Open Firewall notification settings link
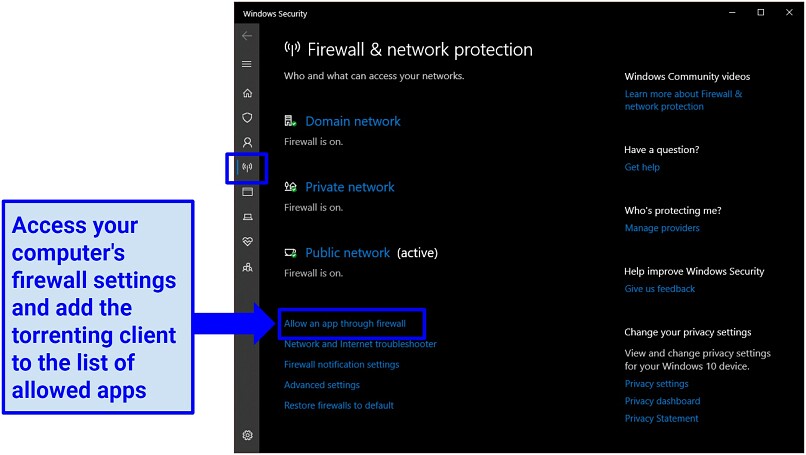 341,365
